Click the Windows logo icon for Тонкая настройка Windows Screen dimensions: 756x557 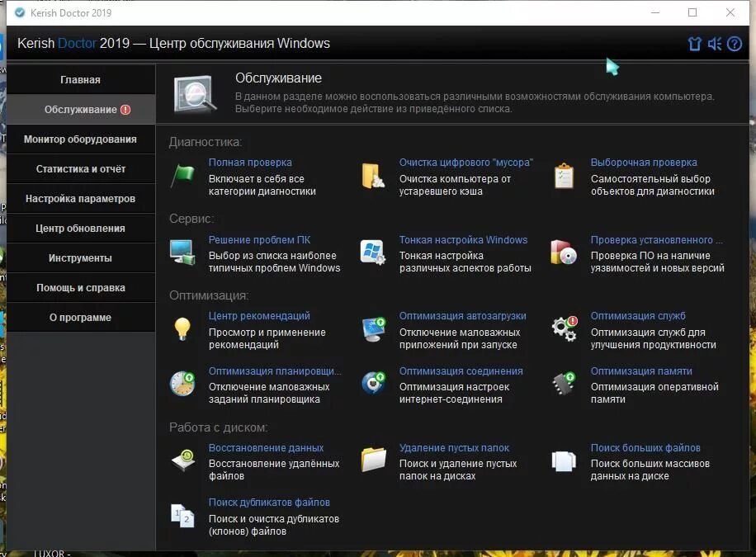pos(373,253)
